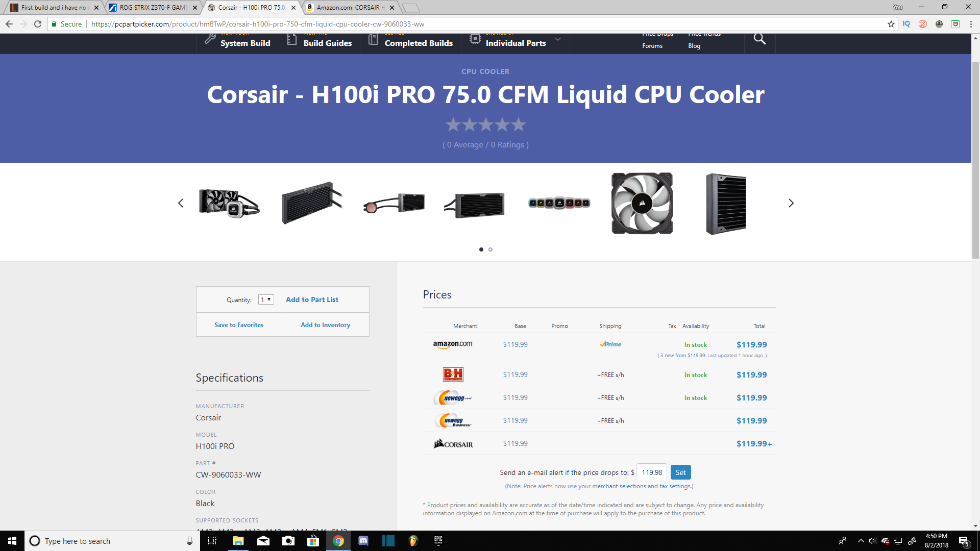
Task: Click the five-star rating bar
Action: click(485, 124)
